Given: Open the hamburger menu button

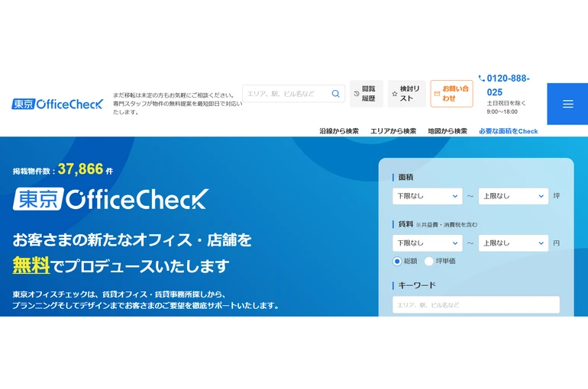Looking at the screenshot, I should point(567,104).
